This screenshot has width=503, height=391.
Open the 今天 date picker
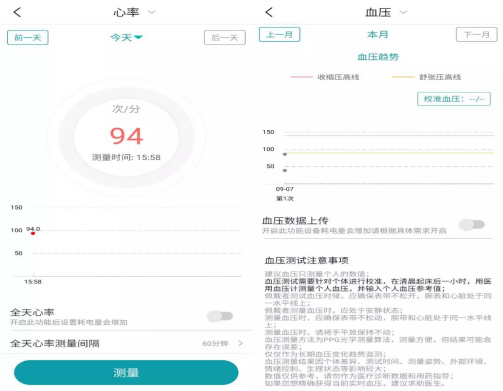tap(126, 37)
